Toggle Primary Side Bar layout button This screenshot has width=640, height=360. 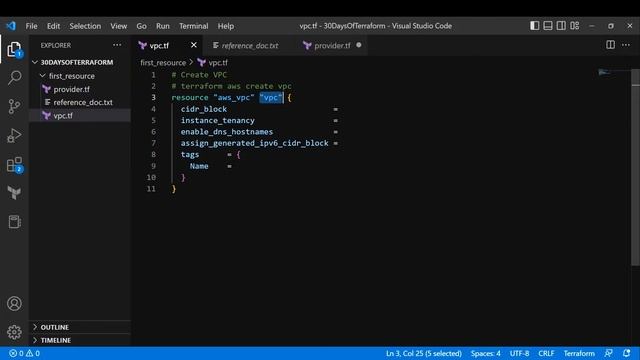pos(534,26)
